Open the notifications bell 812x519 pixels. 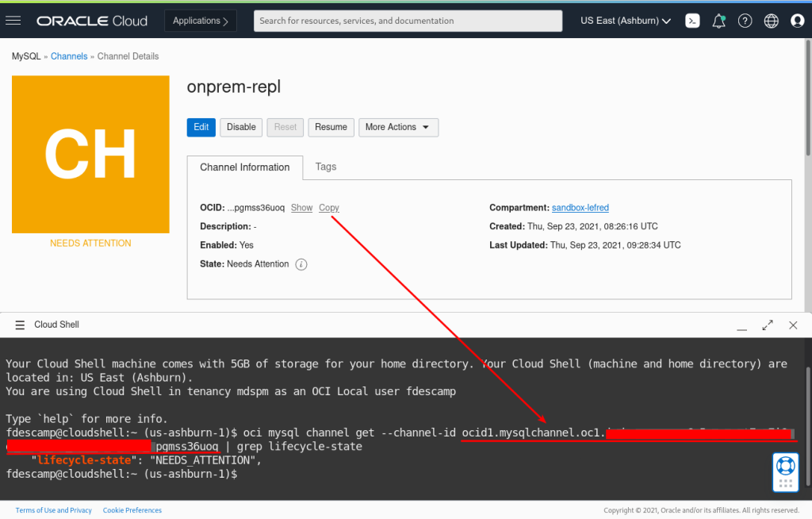pos(718,21)
